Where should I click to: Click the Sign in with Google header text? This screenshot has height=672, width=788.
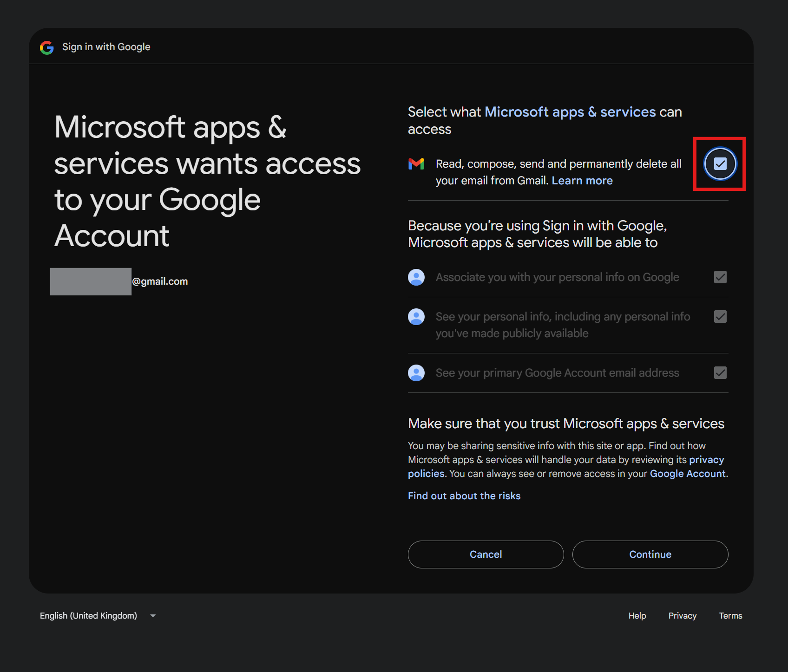pyautogui.click(x=106, y=47)
